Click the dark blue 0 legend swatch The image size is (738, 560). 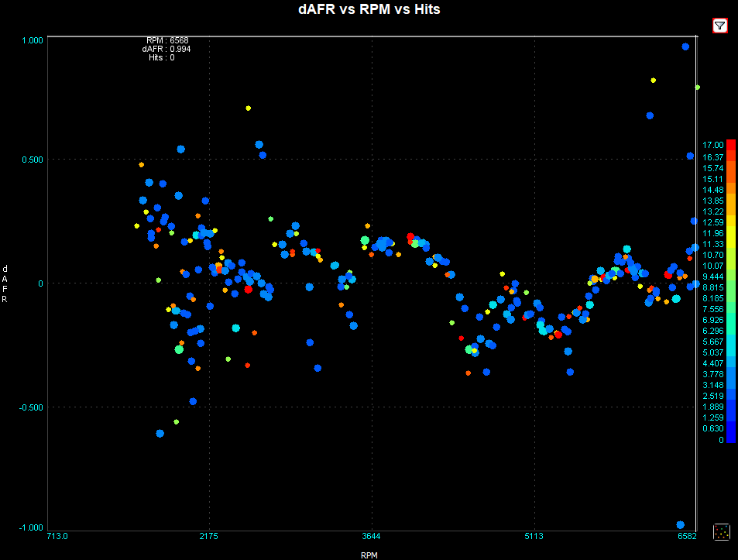tap(730, 439)
